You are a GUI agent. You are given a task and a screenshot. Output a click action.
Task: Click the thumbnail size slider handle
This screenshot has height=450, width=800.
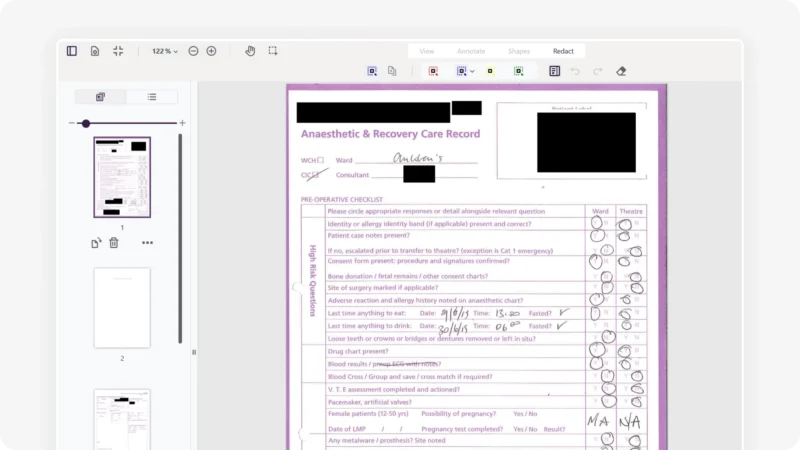pos(86,123)
